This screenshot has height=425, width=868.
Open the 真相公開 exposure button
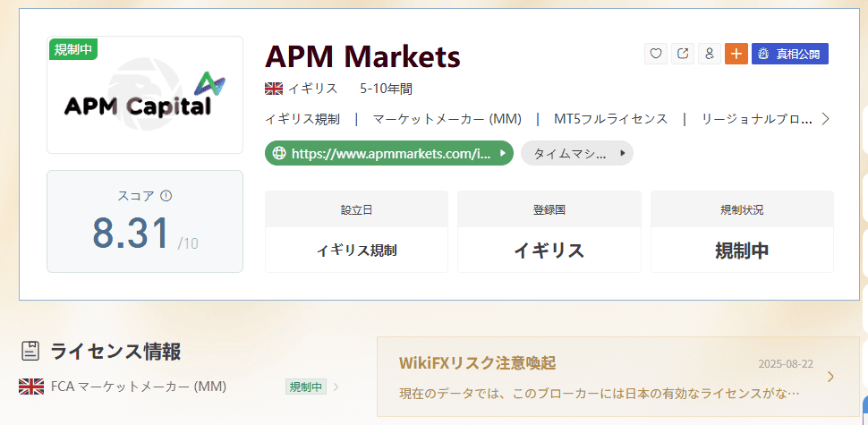pos(790,54)
